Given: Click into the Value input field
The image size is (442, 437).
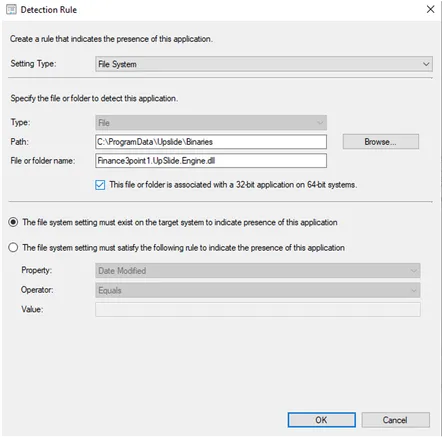Looking at the screenshot, I should click(x=258, y=310).
